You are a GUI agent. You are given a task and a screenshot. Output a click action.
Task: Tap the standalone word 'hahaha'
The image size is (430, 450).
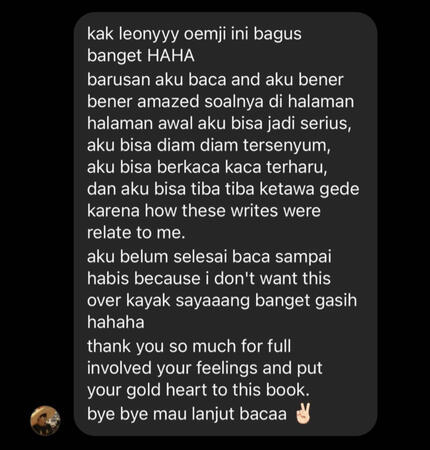click(116, 322)
